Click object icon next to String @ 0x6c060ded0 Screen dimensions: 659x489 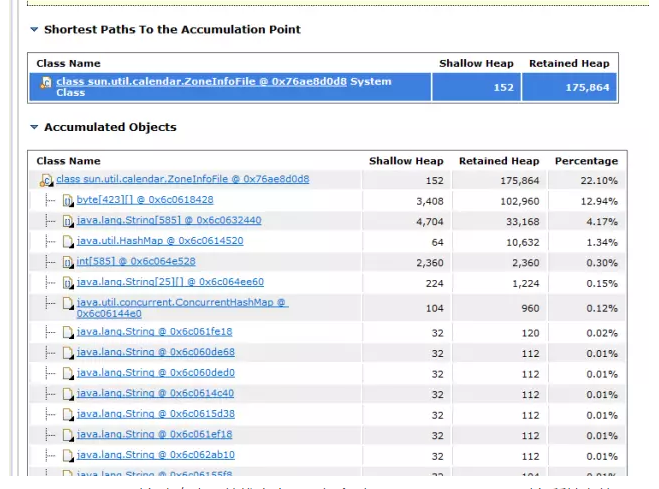pyautogui.click(x=68, y=373)
